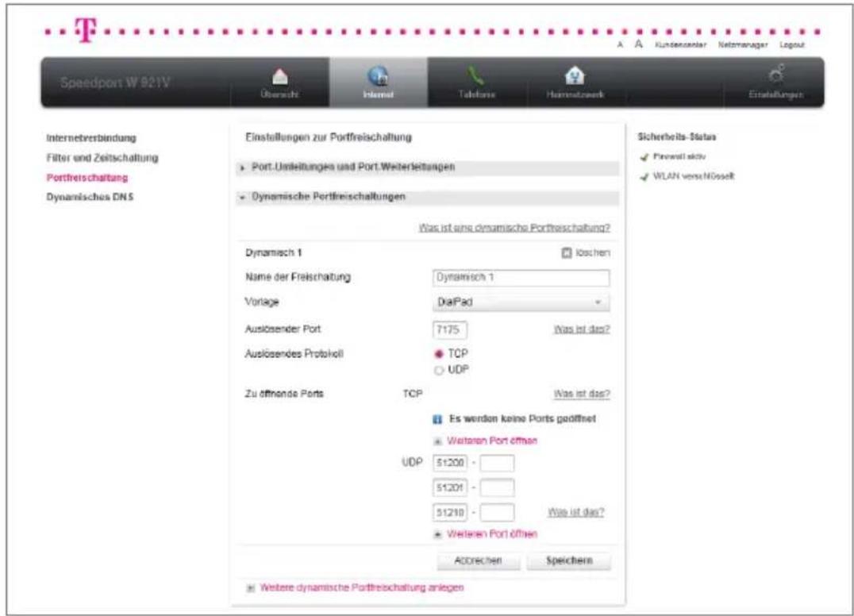Viewport: 854px width, 616px height.
Task: Click the blue info icon
Action: point(437,419)
